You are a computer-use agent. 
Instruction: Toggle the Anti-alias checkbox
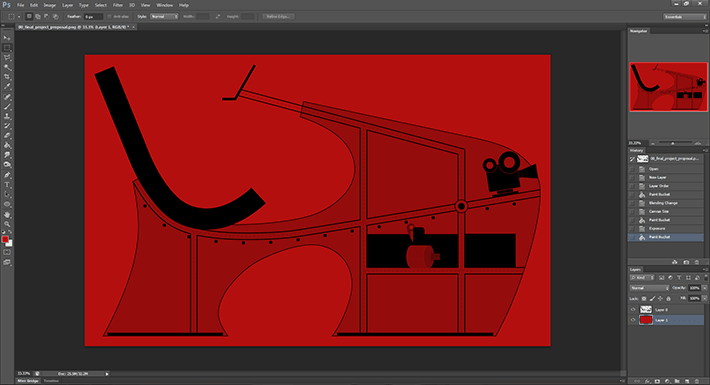[x=109, y=16]
